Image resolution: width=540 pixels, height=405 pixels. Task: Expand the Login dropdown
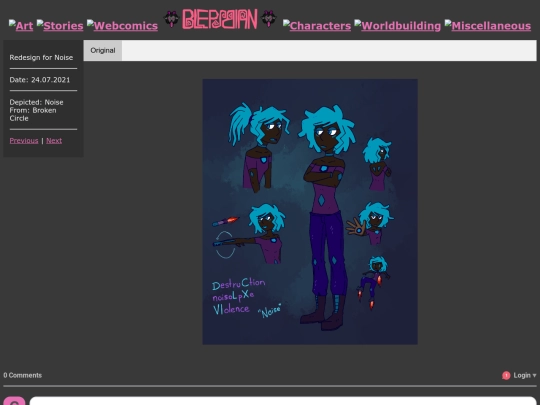pos(525,375)
